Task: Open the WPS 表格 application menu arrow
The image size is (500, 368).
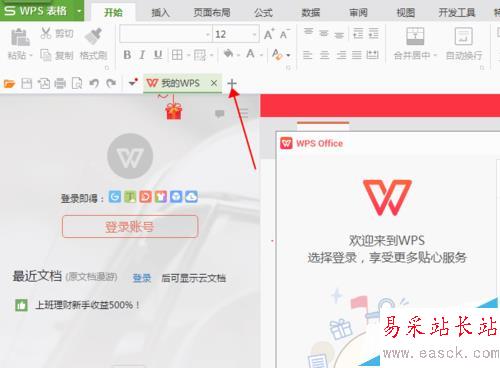Action: point(79,11)
